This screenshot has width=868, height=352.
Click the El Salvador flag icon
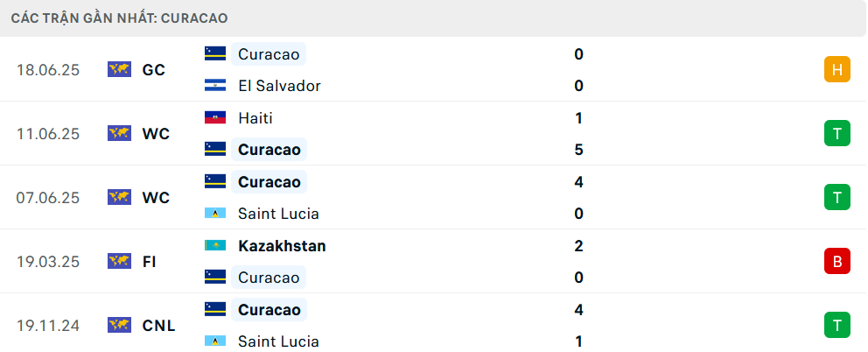pyautogui.click(x=214, y=85)
